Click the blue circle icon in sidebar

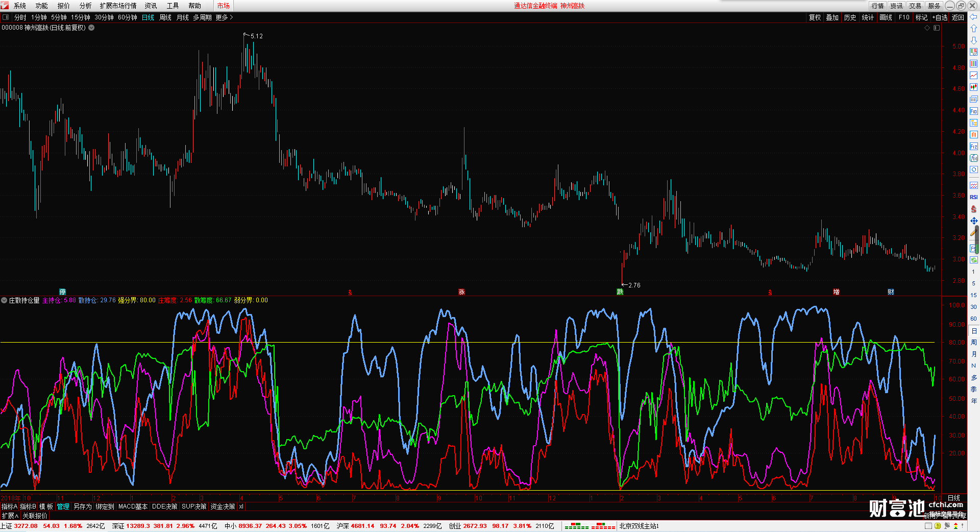(x=973, y=170)
